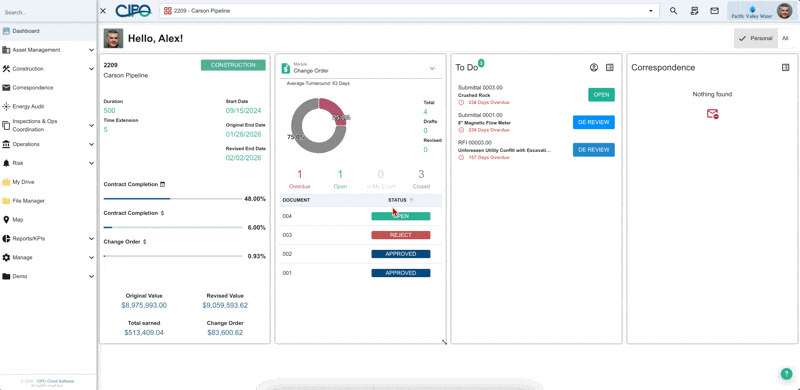Click the Reports/KPIs pie icon
This screenshot has width=800, height=390.
(6, 238)
